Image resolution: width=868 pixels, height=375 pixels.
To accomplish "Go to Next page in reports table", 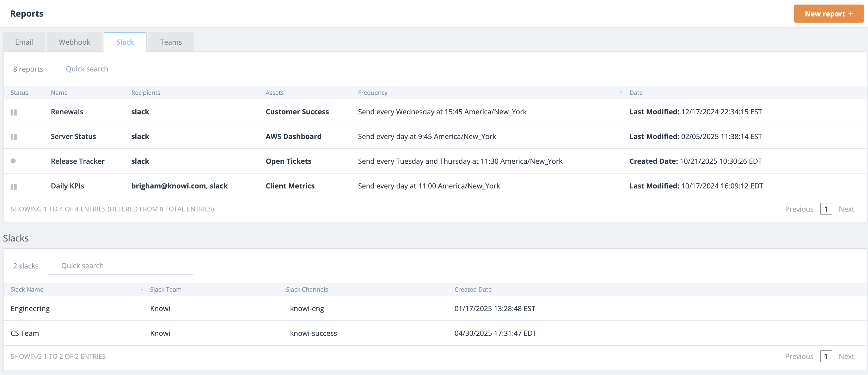I will [x=846, y=209].
